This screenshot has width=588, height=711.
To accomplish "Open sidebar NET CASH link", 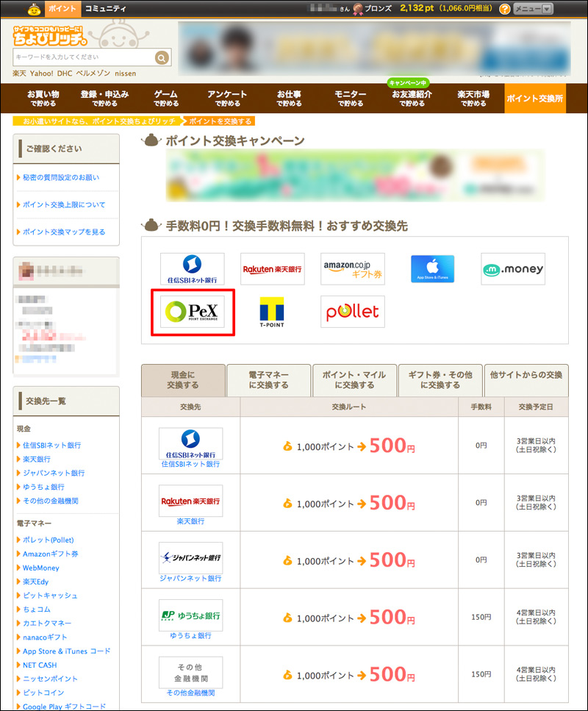I will pyautogui.click(x=40, y=665).
